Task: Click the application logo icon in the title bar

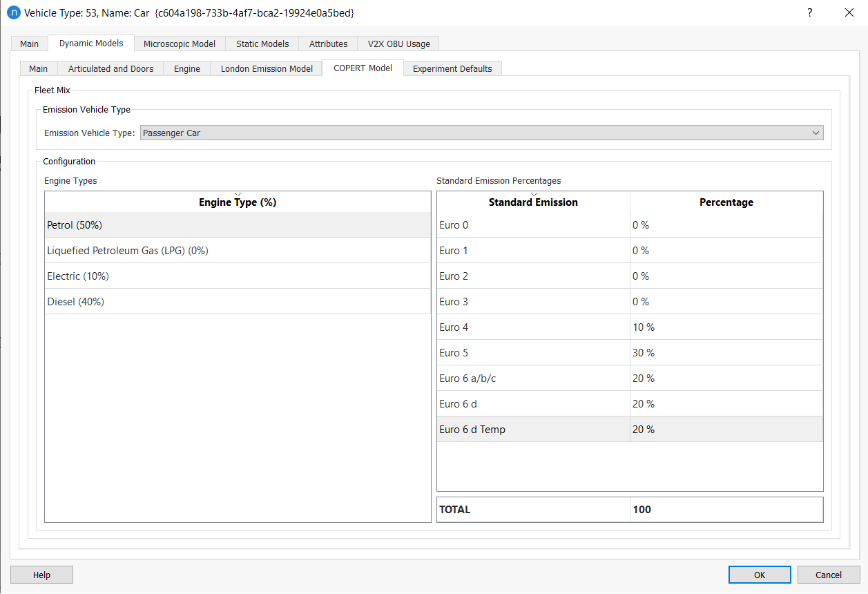Action: (14, 12)
